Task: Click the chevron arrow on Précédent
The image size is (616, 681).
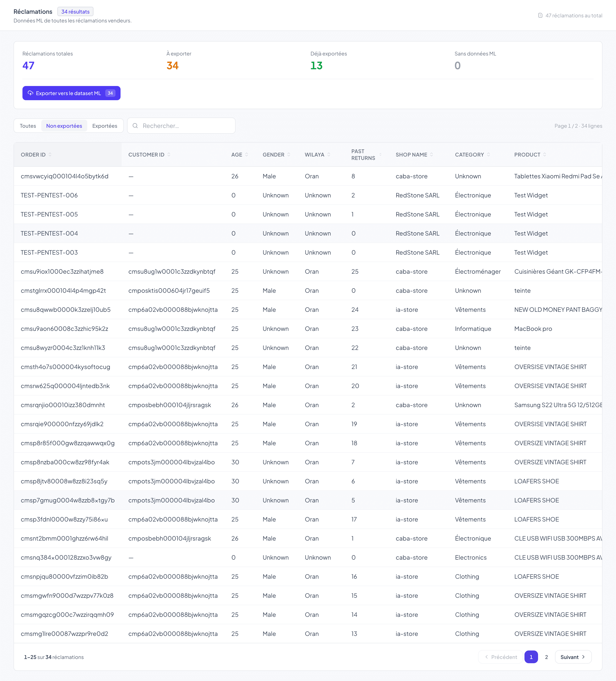Action: click(x=487, y=657)
